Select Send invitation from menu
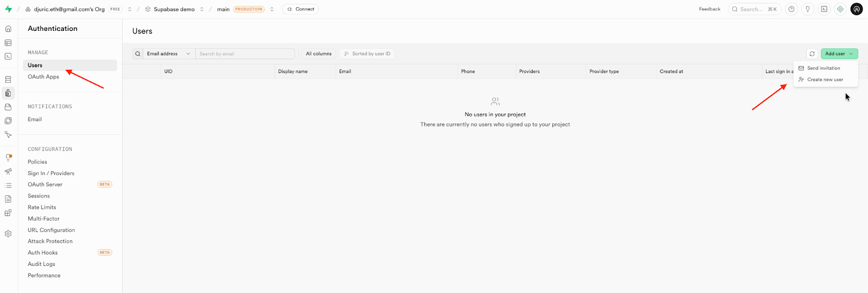The image size is (868, 293). pos(824,68)
